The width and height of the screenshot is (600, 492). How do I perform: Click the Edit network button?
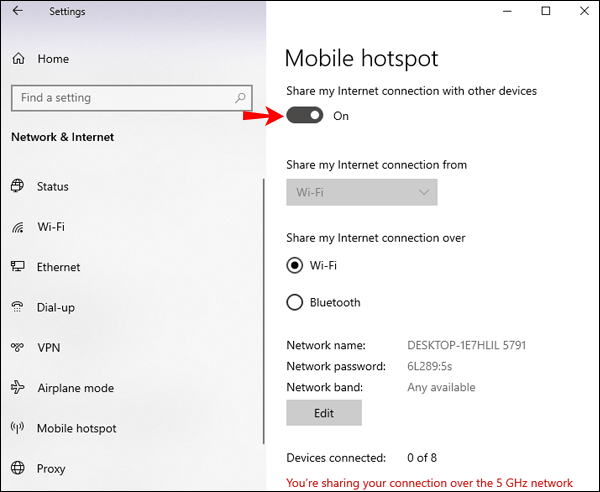tap(323, 412)
